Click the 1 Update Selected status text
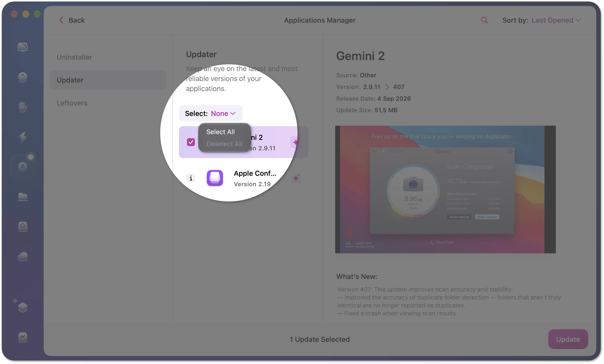Image resolution: width=604 pixels, height=364 pixels. [x=319, y=339]
